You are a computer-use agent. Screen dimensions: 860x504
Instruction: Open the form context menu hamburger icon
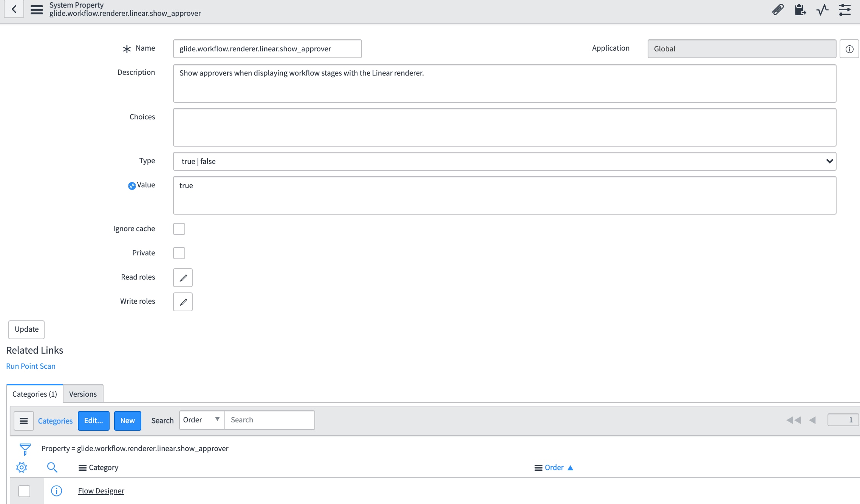point(37,9)
